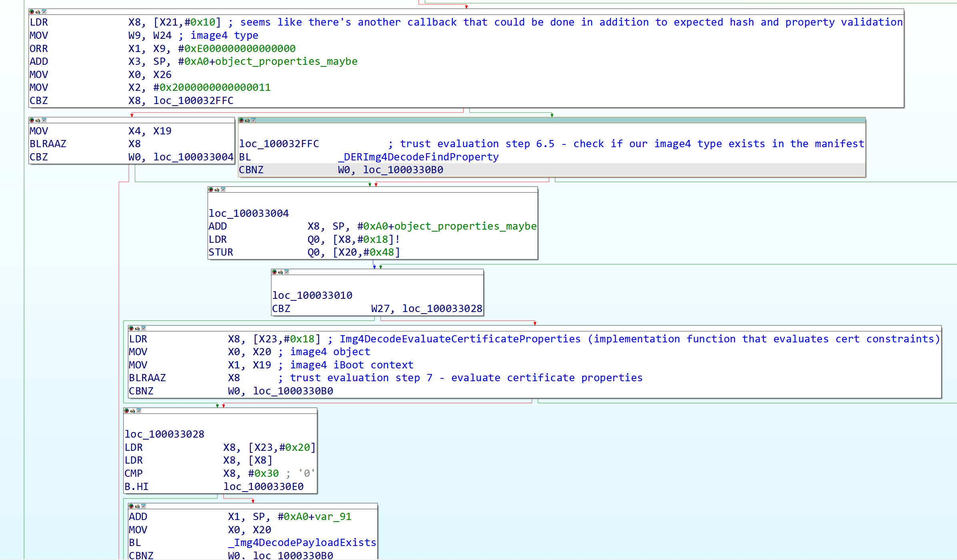Select highlighted CBNZ W0, loc_1000330B0 line
Screen dimensions: 957x560
point(340,170)
